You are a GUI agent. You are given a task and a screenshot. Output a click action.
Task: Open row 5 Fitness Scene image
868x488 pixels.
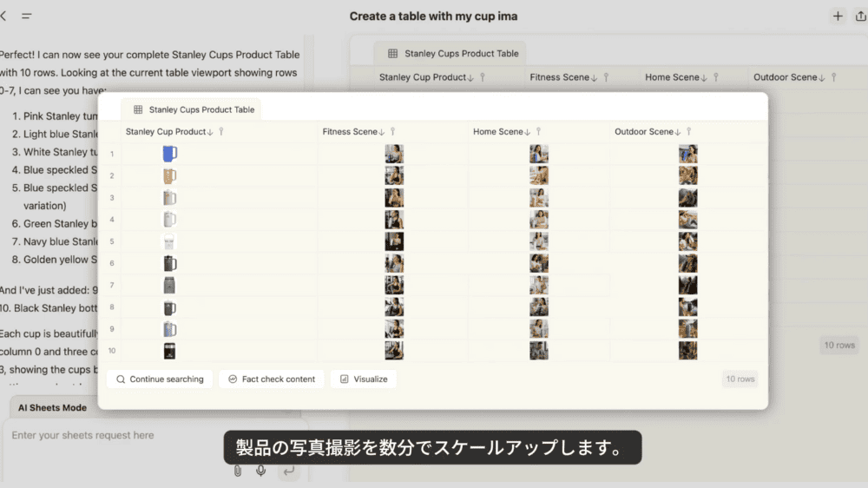point(394,241)
